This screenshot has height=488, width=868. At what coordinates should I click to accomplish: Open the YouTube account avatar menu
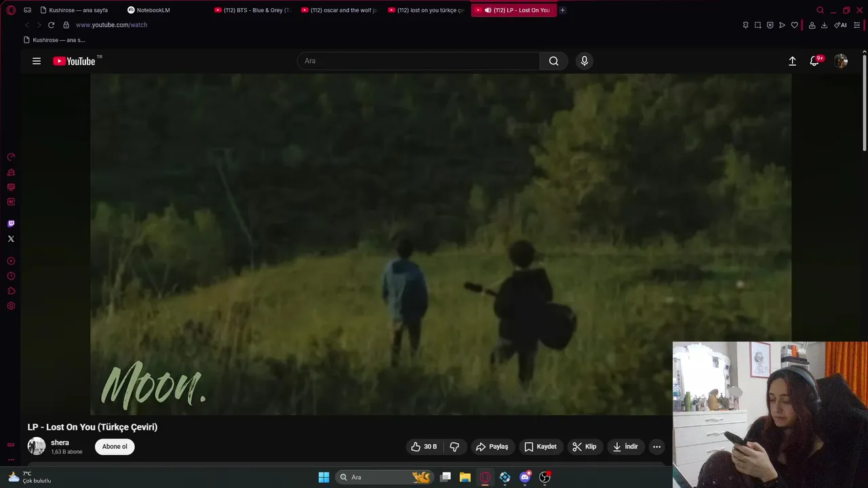[x=841, y=61]
